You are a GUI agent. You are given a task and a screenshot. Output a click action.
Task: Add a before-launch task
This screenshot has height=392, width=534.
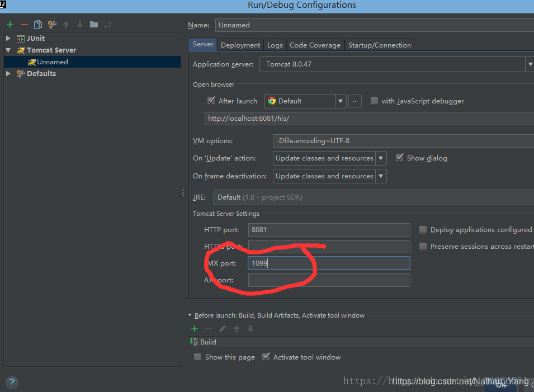click(195, 329)
